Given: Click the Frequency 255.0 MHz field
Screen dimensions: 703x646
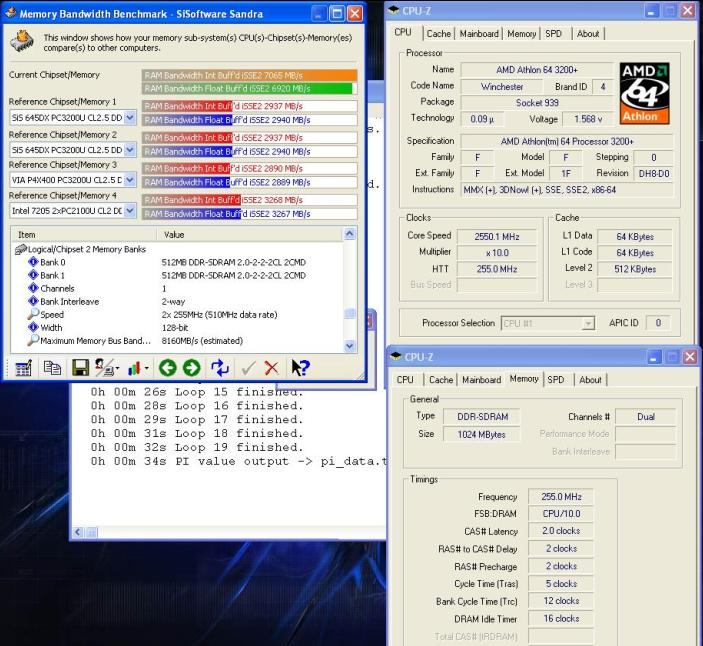Looking at the screenshot, I should click(561, 497).
